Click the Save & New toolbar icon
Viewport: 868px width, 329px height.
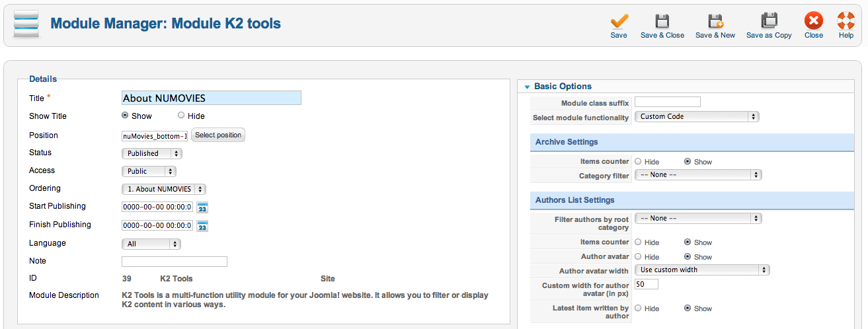point(715,20)
